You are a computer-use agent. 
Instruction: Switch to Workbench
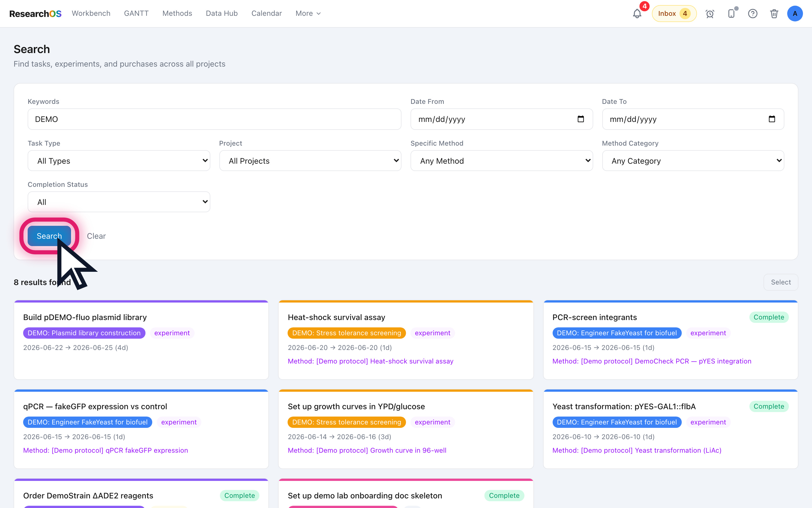[91, 14]
